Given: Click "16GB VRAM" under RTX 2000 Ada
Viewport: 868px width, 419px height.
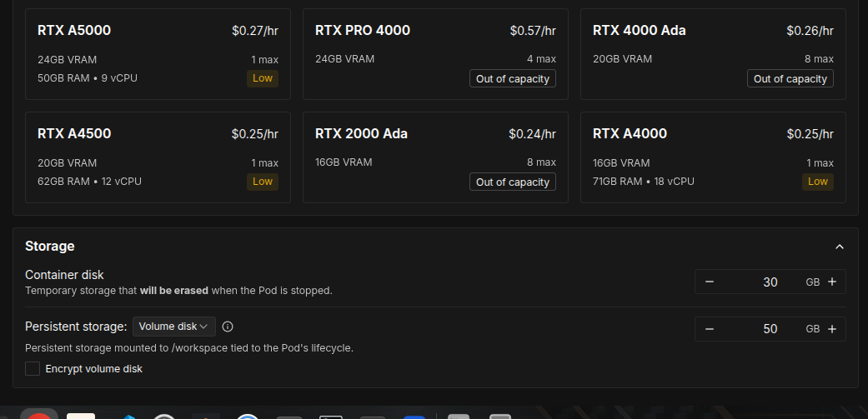Looking at the screenshot, I should (344, 162).
